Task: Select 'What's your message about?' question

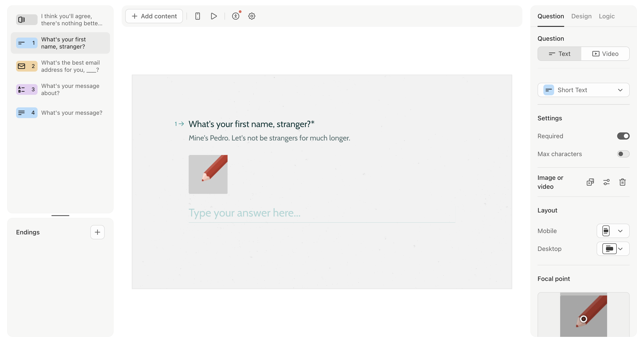Action: (60, 89)
